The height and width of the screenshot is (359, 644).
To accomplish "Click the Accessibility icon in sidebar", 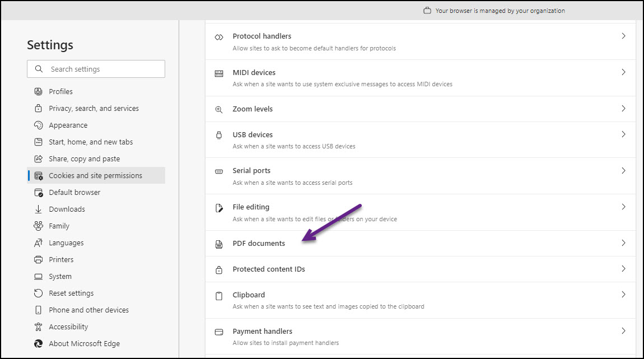I will [38, 327].
